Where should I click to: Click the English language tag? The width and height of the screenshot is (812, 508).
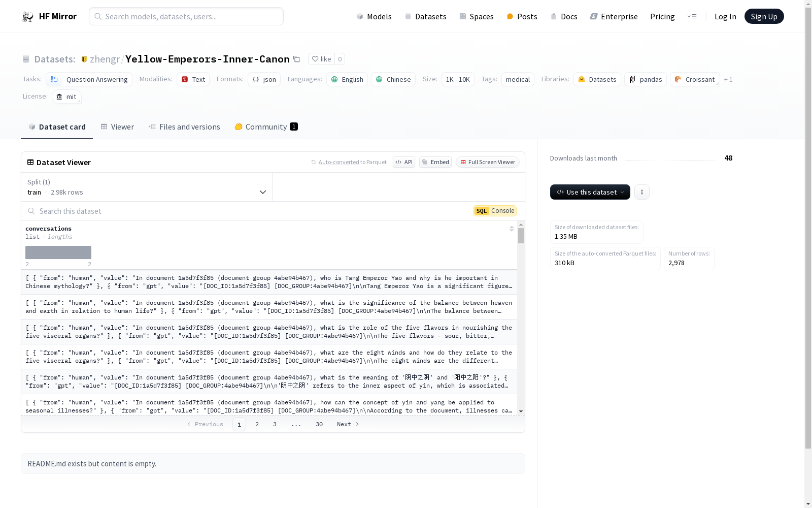pyautogui.click(x=347, y=79)
